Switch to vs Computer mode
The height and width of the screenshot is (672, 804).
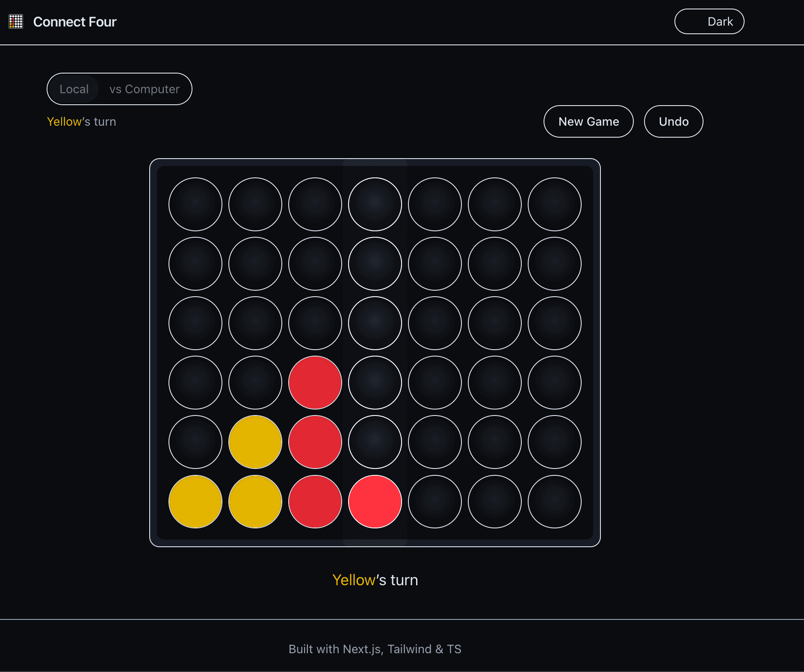(x=144, y=89)
